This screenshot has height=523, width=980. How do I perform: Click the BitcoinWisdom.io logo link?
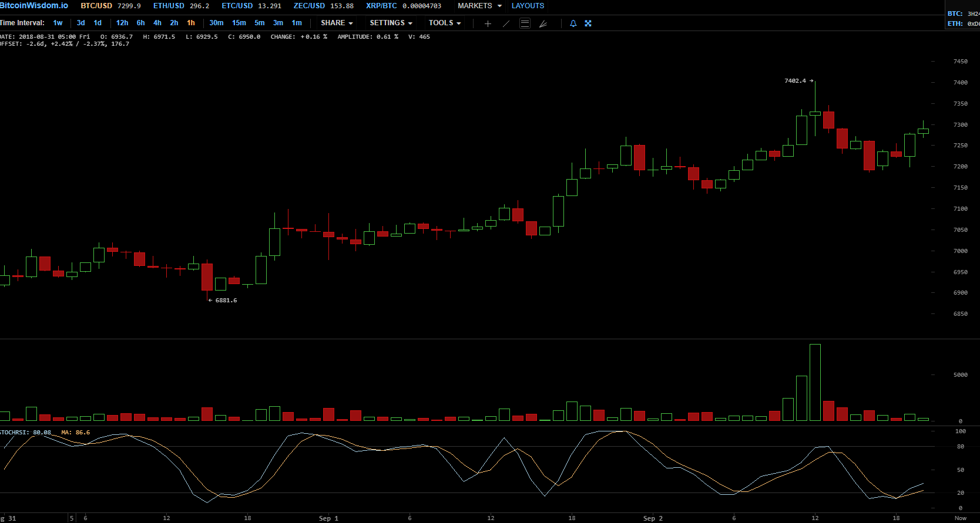click(34, 5)
